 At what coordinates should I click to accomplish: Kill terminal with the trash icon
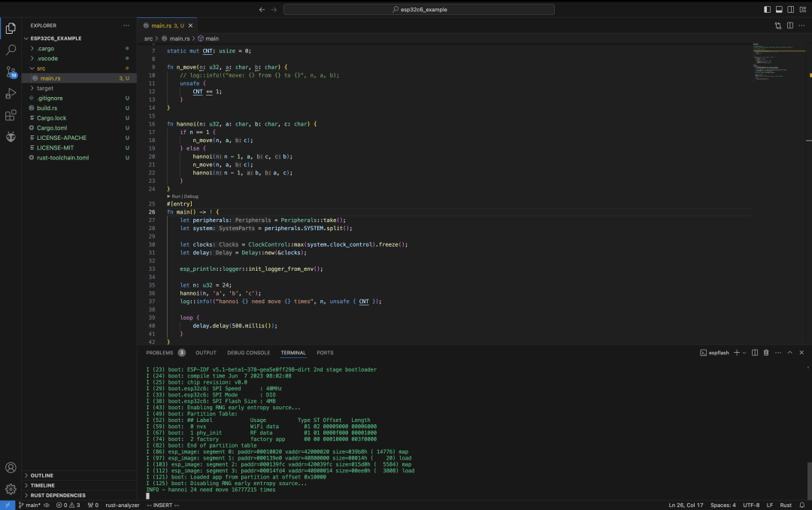766,353
